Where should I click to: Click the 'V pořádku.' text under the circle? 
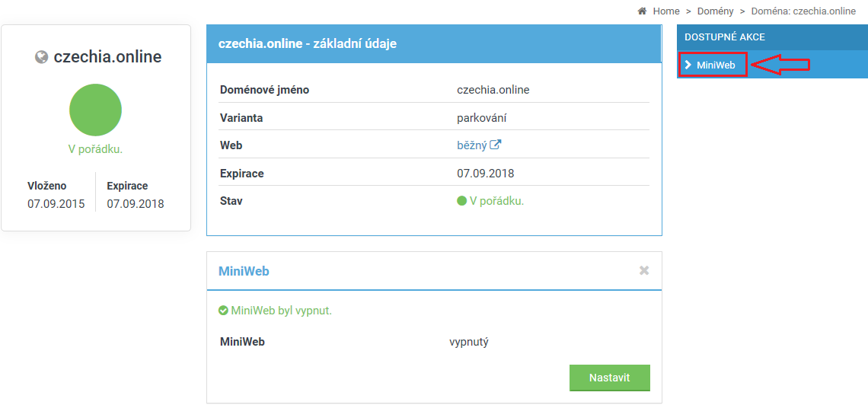click(x=95, y=149)
